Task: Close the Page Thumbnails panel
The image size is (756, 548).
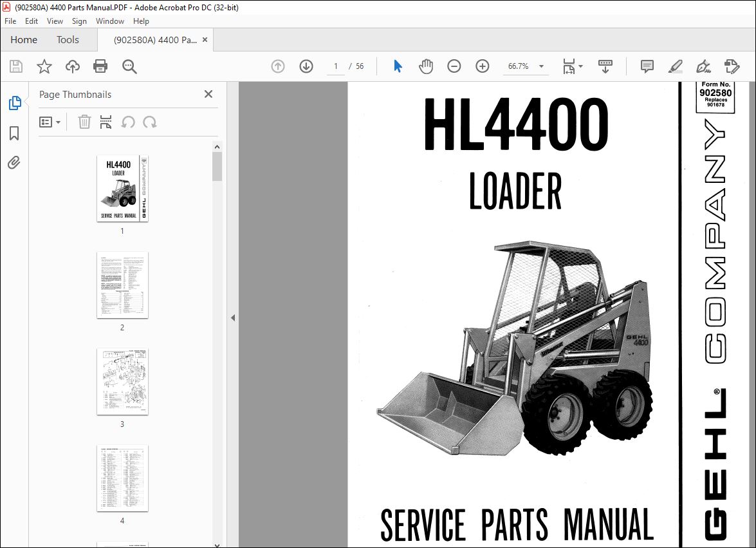Action: pyautogui.click(x=208, y=94)
